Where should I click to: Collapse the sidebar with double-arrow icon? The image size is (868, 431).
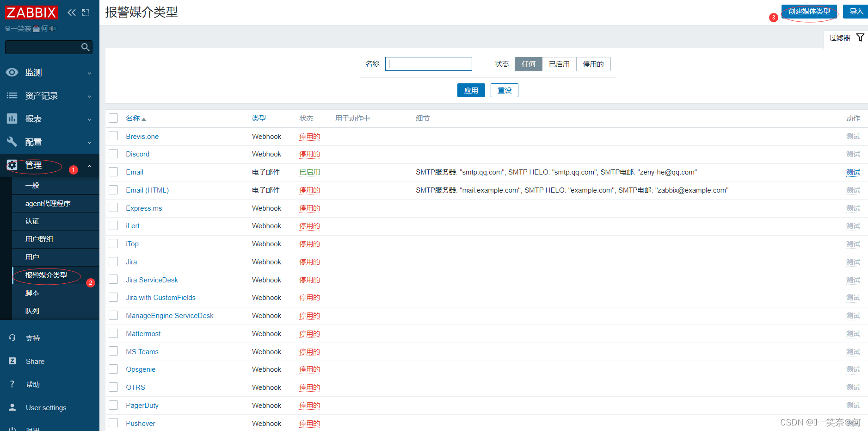(72, 12)
